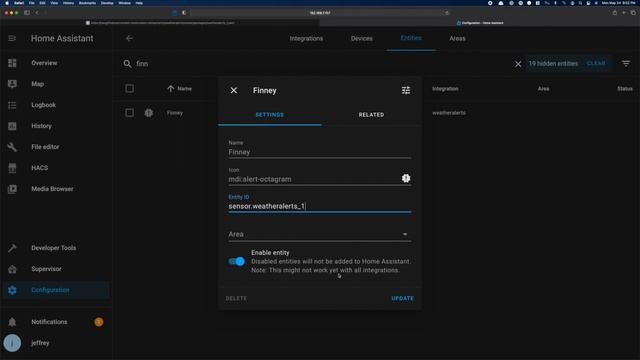Open the Entities tab
This screenshot has height=360, width=640.
pos(411,38)
